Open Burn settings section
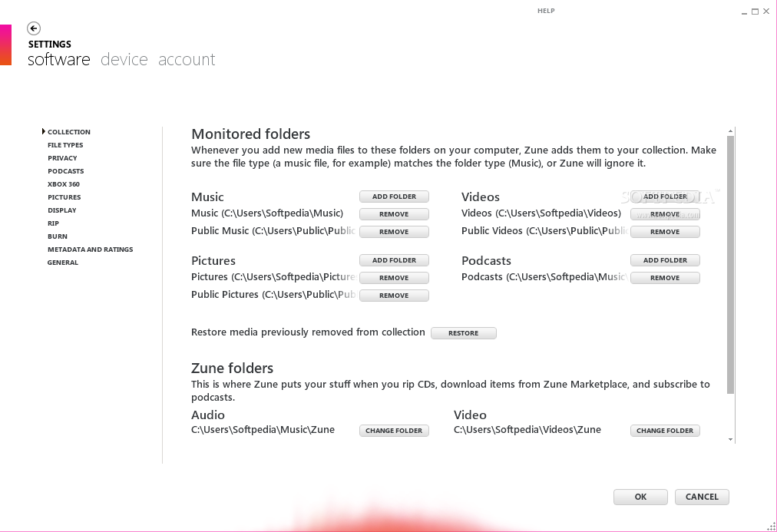Image resolution: width=777 pixels, height=532 pixels. [58, 236]
